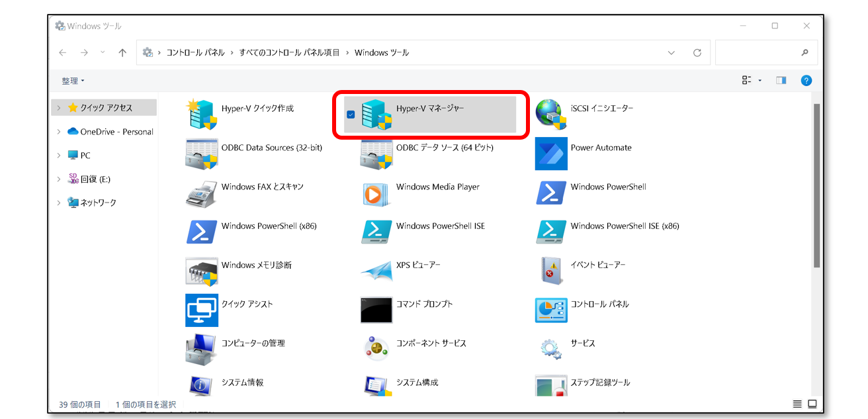This screenshot has width=868, height=419.
Task: Select コンピューターの管理 icon
Action: (201, 349)
